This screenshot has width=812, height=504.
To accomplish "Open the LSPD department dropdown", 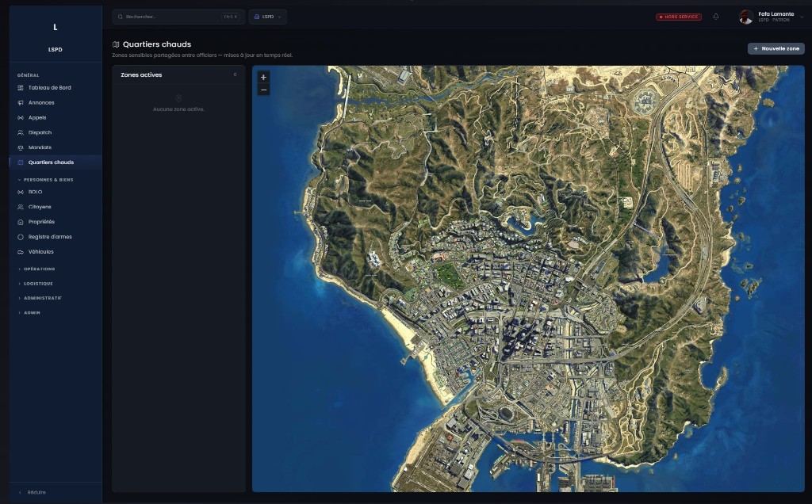I will [x=267, y=17].
